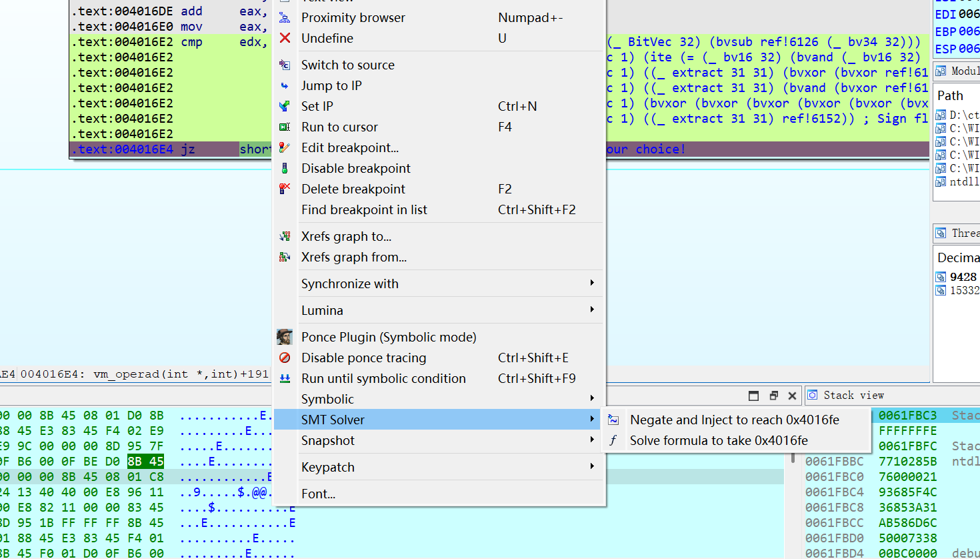980x559 pixels.
Task: Click stack value AB586D6C
Action: [907, 523]
